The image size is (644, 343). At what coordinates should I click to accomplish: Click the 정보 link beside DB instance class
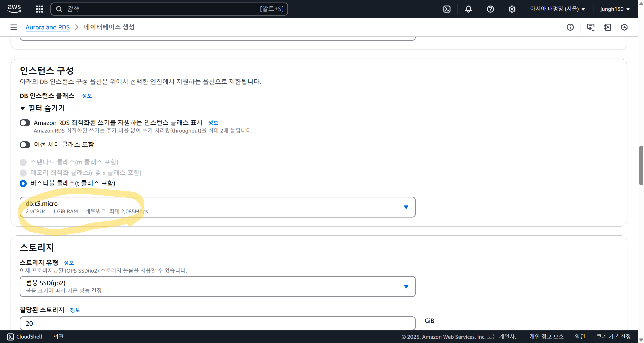(x=87, y=96)
